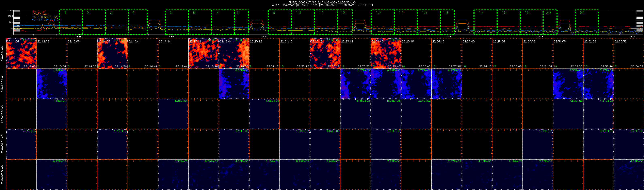Click the orange '12-25 keV' legend entry
This screenshot has width=644, height=190.
click(39, 14)
